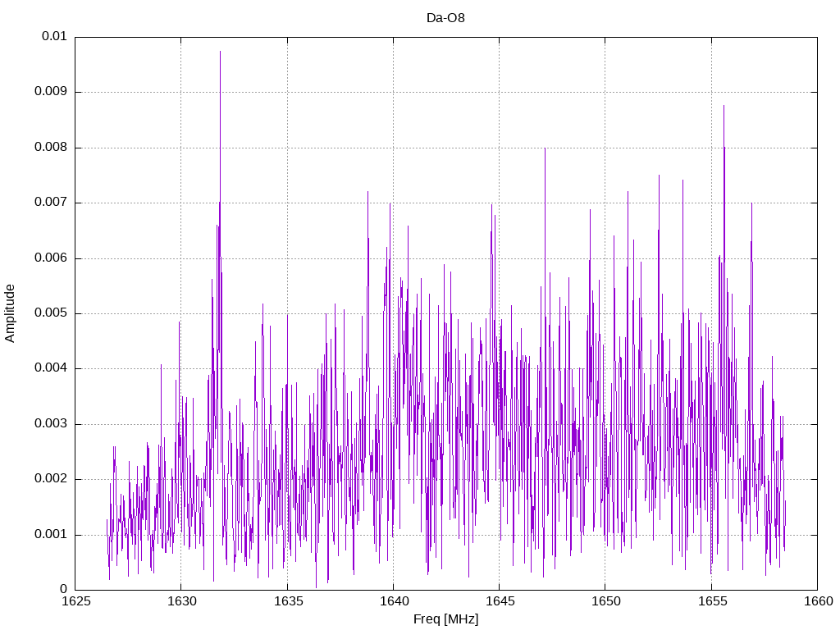Click the y-axis tick label 0.009
Viewport: 840px width, 630px height.
coord(51,92)
